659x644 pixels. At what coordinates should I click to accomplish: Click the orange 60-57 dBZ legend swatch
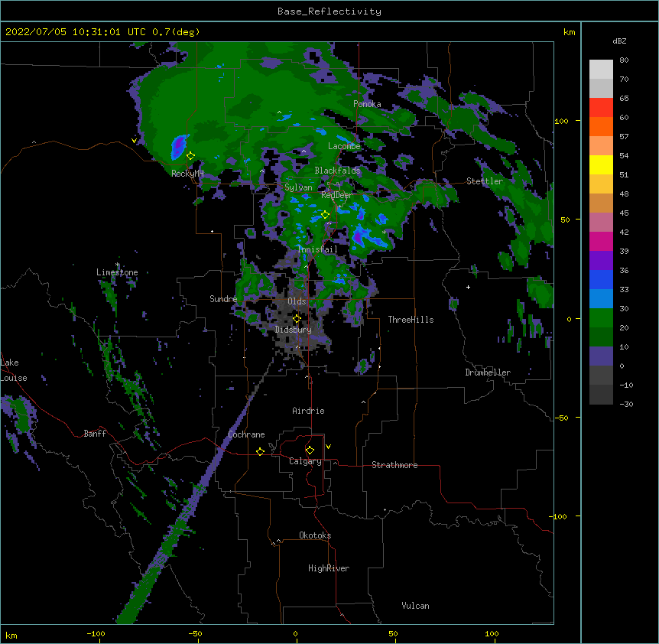[601, 126]
